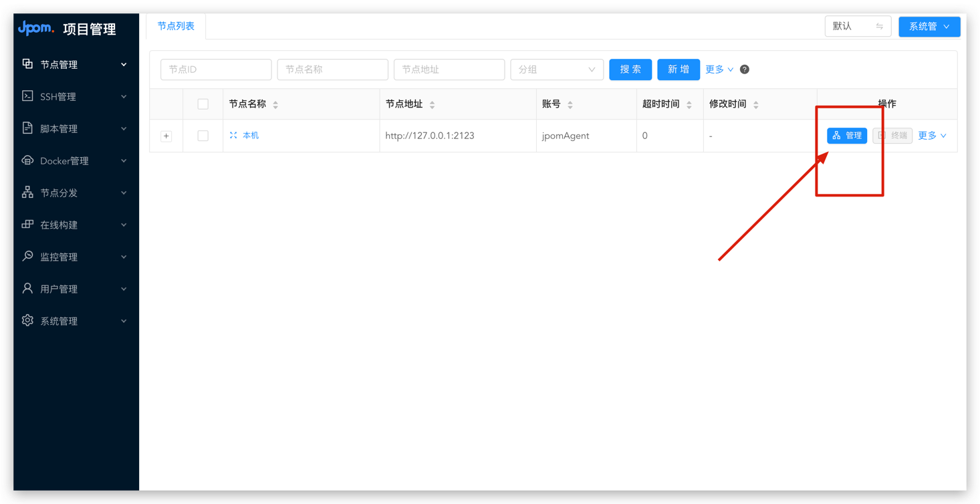This screenshot has width=980, height=504.
Task: Check the 本机 row checkbox
Action: point(203,136)
